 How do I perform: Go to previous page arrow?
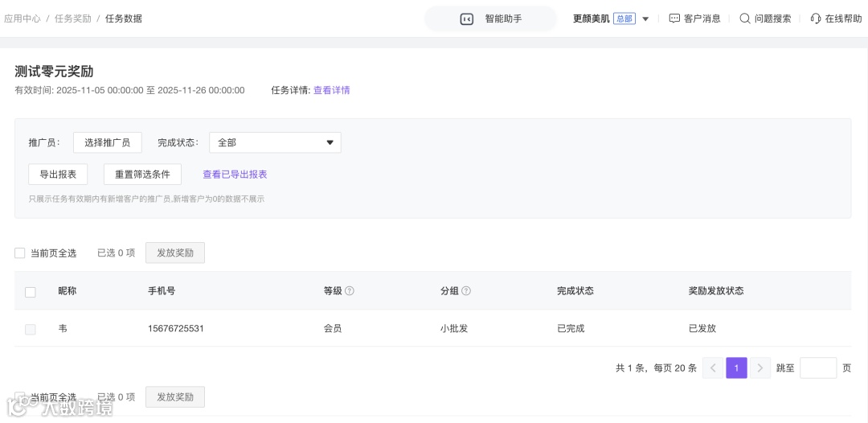(x=713, y=368)
